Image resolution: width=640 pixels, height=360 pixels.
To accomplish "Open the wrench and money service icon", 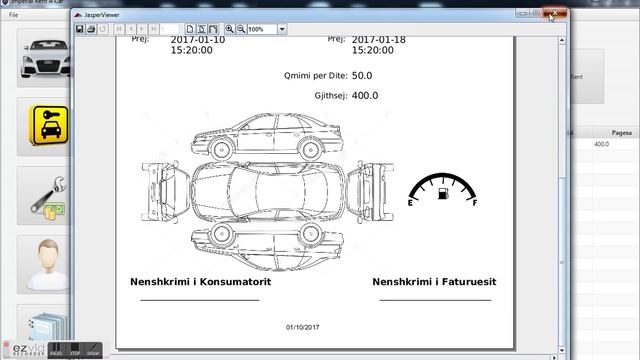I will pyautogui.click(x=43, y=195).
